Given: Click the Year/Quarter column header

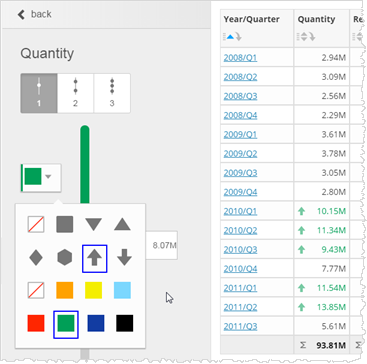Looking at the screenshot, I should click(x=257, y=28).
